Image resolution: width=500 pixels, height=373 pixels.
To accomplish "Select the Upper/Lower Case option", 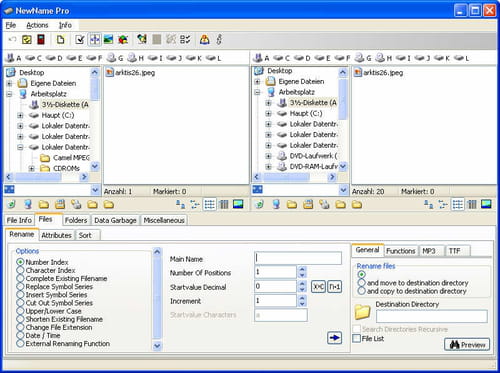I will coord(49,311).
